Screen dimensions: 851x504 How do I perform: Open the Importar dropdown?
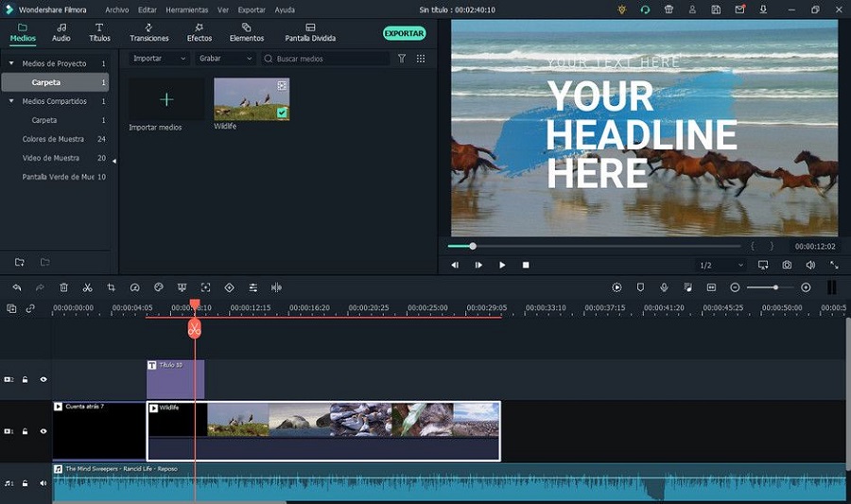click(x=159, y=59)
